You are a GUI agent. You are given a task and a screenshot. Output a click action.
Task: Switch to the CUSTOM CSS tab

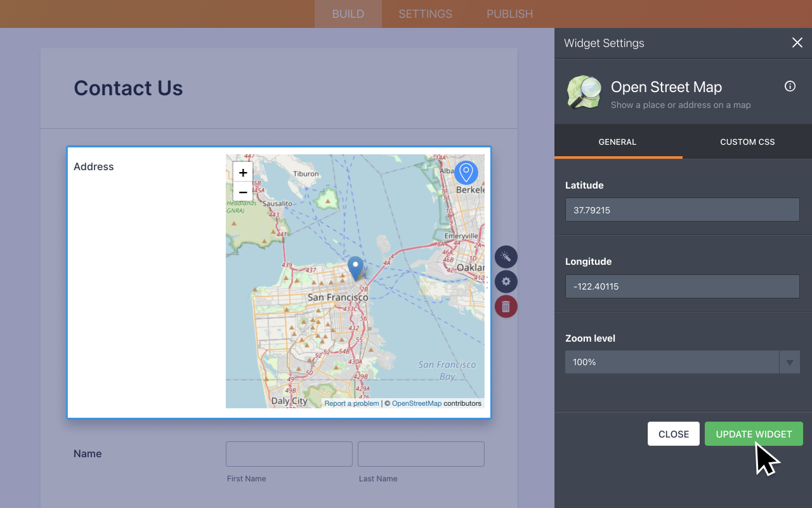click(747, 142)
